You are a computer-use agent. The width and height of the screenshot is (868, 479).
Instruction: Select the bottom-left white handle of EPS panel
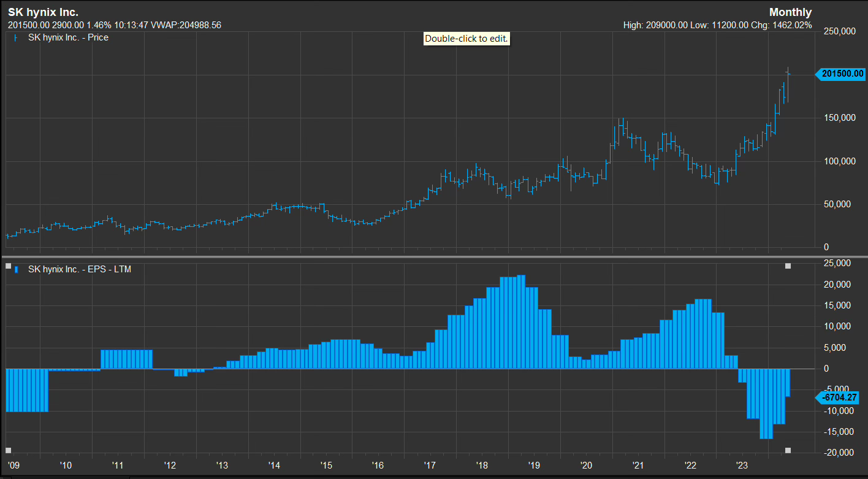(9, 451)
